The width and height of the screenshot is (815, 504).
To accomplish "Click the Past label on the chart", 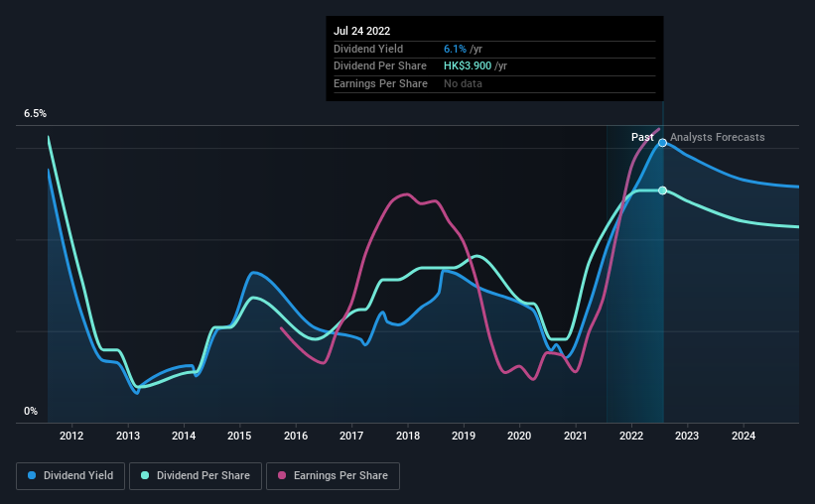I will [x=642, y=137].
